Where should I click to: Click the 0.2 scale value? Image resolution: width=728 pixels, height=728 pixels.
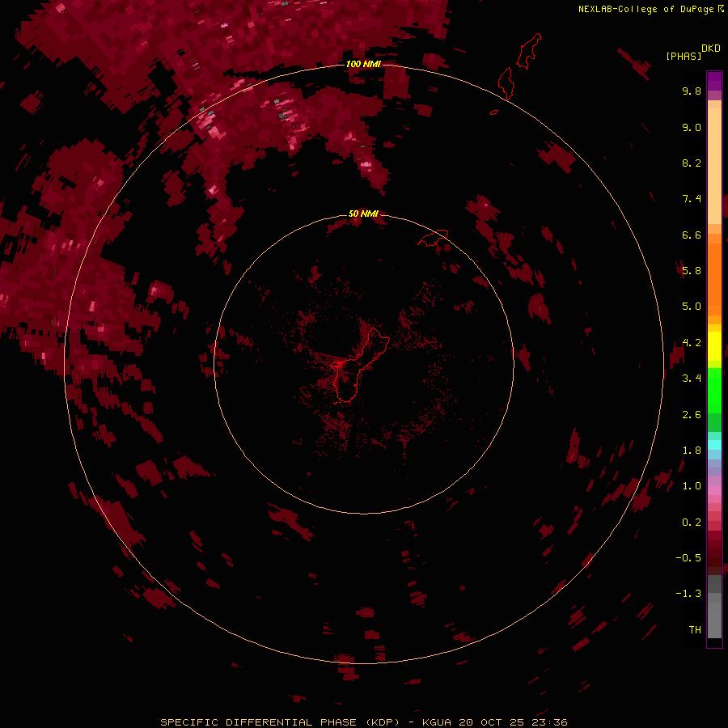click(692, 523)
